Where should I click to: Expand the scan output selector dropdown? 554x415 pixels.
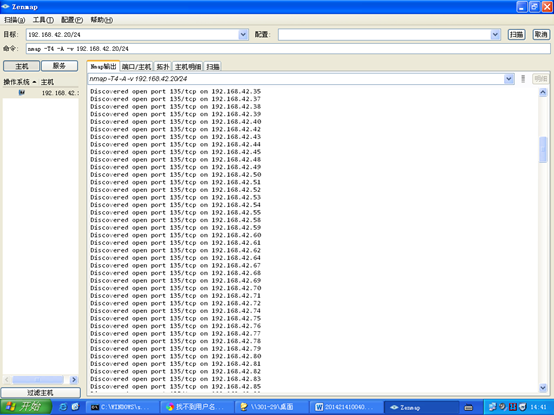509,78
